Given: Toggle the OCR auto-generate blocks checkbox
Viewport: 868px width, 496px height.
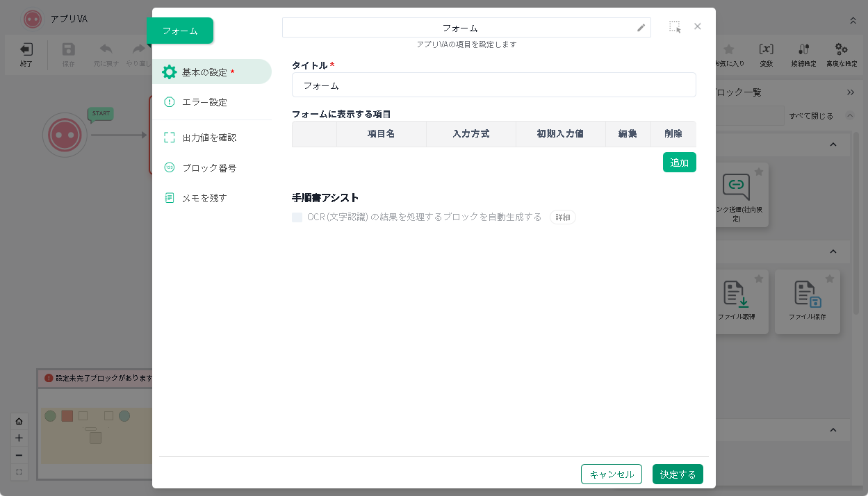Looking at the screenshot, I should (297, 217).
